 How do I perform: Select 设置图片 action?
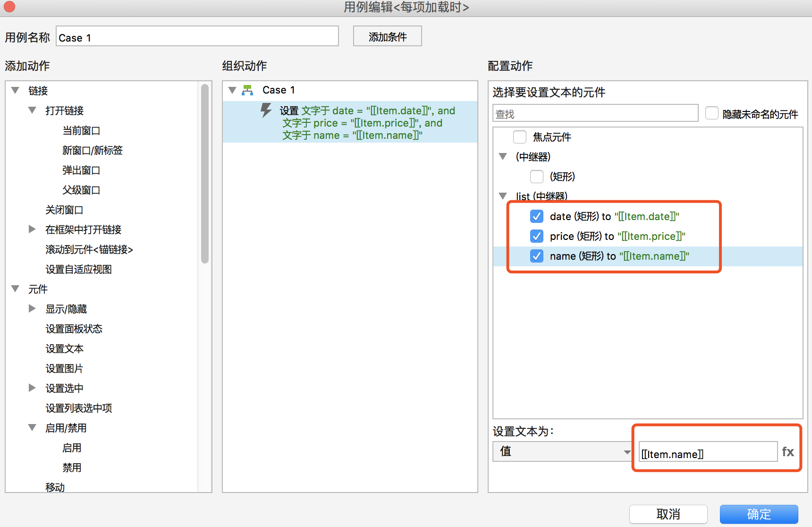click(x=64, y=368)
